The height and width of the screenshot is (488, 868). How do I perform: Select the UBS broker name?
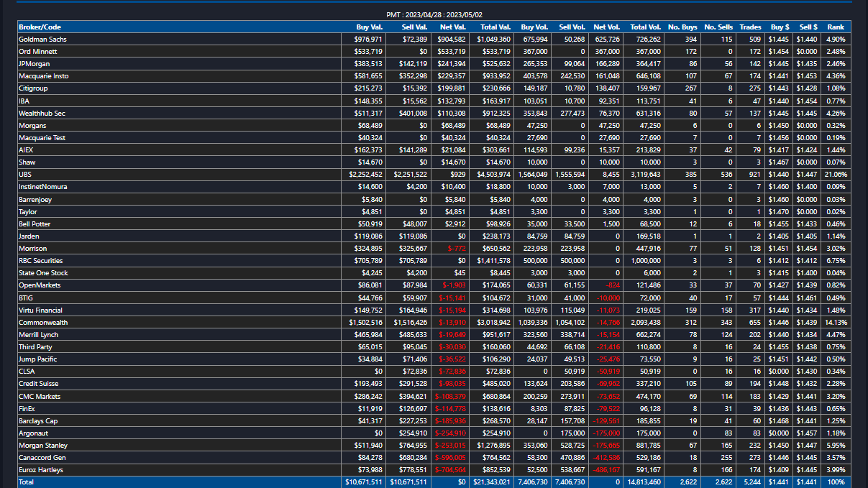point(24,175)
